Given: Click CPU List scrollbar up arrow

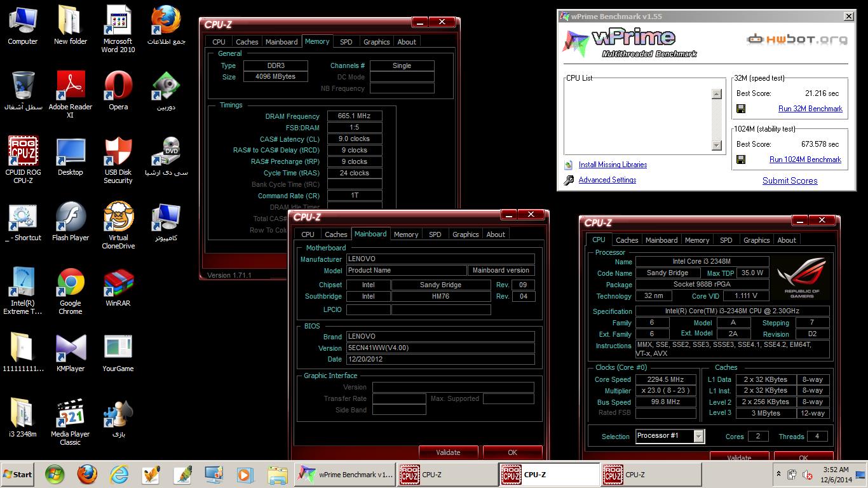Looking at the screenshot, I should (717, 94).
